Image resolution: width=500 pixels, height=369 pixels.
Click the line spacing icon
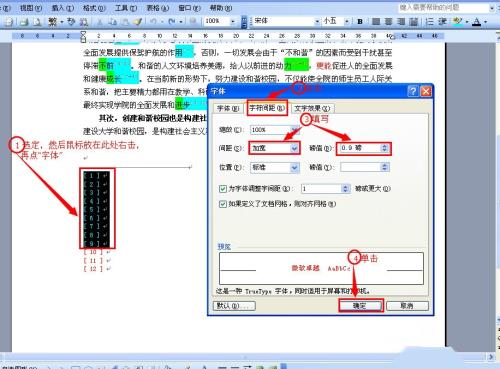coord(430,22)
